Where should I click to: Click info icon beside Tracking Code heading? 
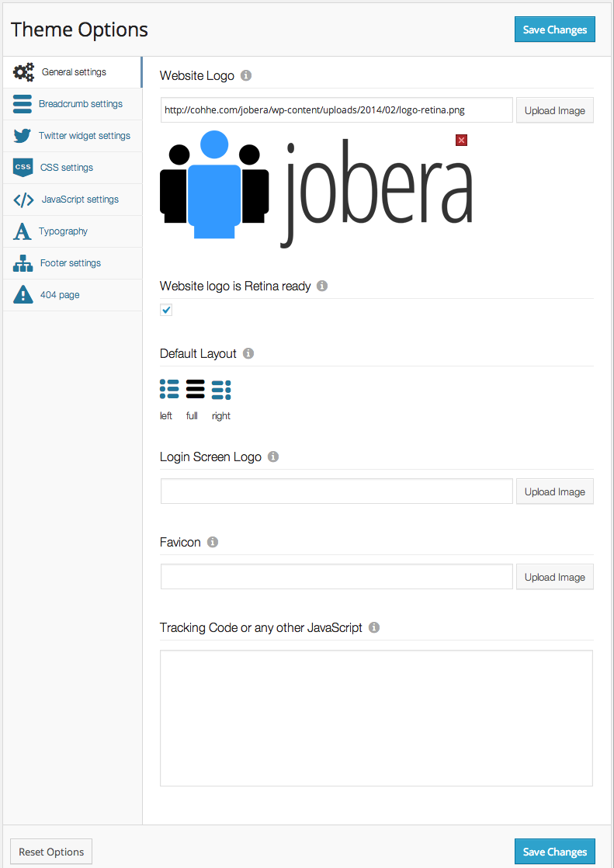pos(374,627)
